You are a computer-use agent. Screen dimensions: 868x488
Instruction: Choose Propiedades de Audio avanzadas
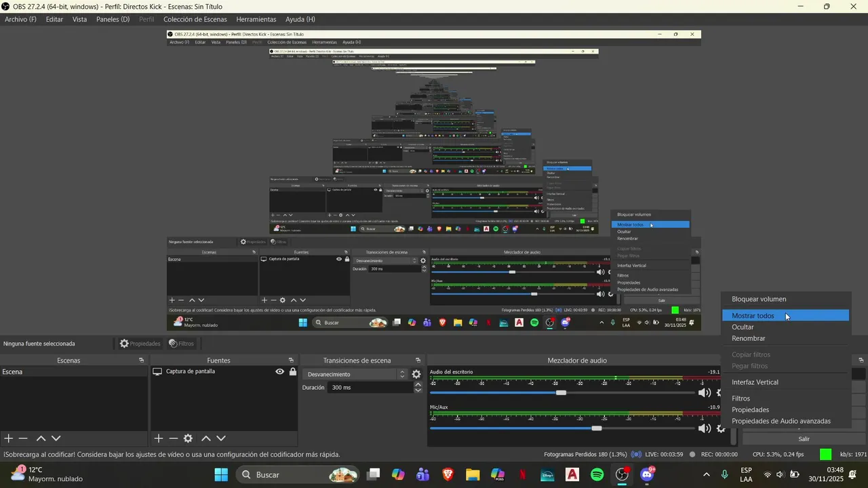point(785,421)
